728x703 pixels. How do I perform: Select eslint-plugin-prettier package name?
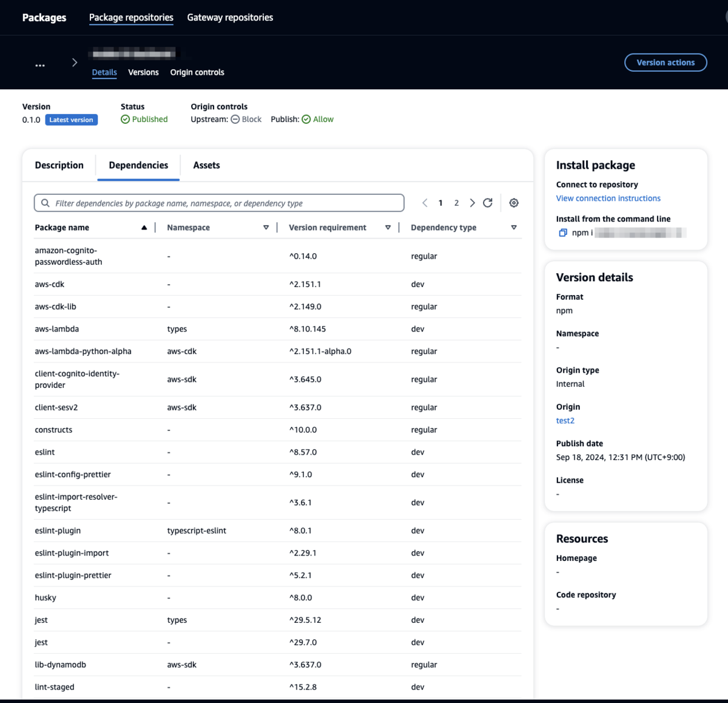pos(73,576)
